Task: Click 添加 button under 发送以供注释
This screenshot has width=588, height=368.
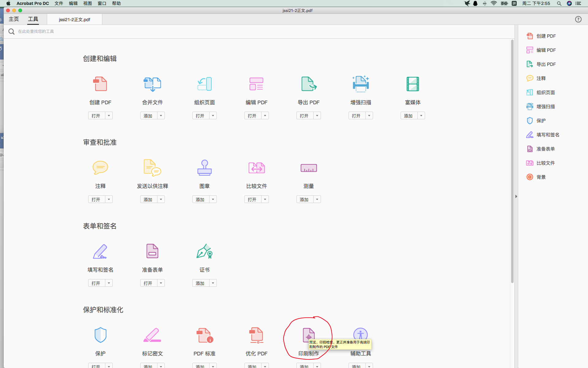Action: tap(148, 199)
